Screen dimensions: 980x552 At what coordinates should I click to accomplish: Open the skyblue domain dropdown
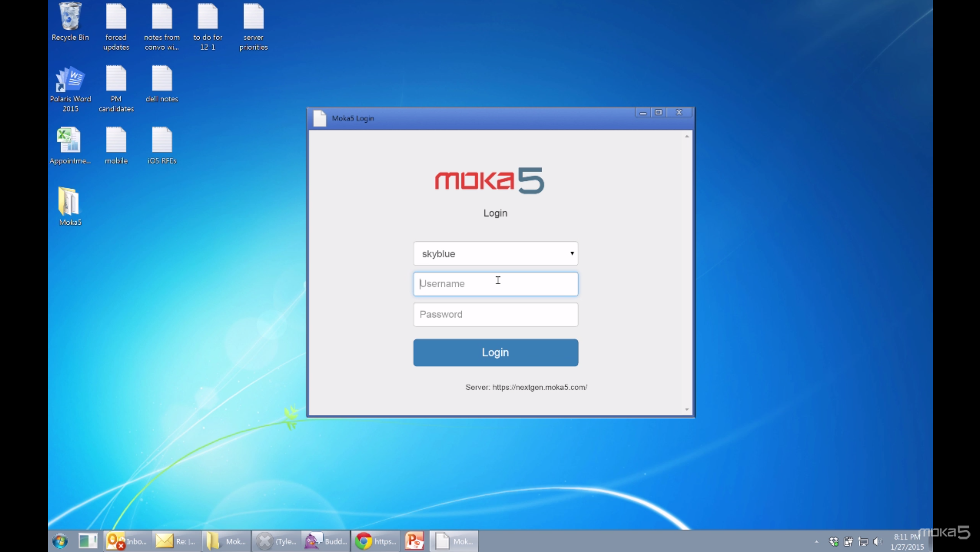[x=495, y=254]
